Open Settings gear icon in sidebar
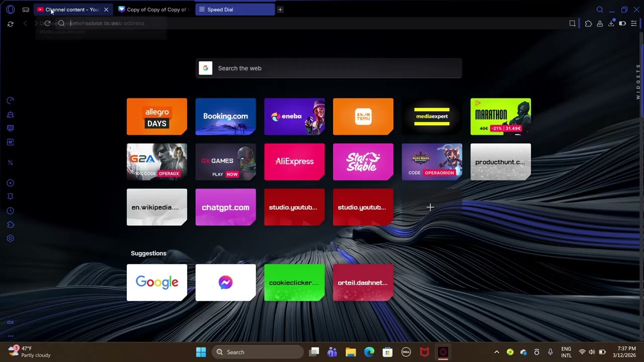644x362 pixels. coord(10,238)
